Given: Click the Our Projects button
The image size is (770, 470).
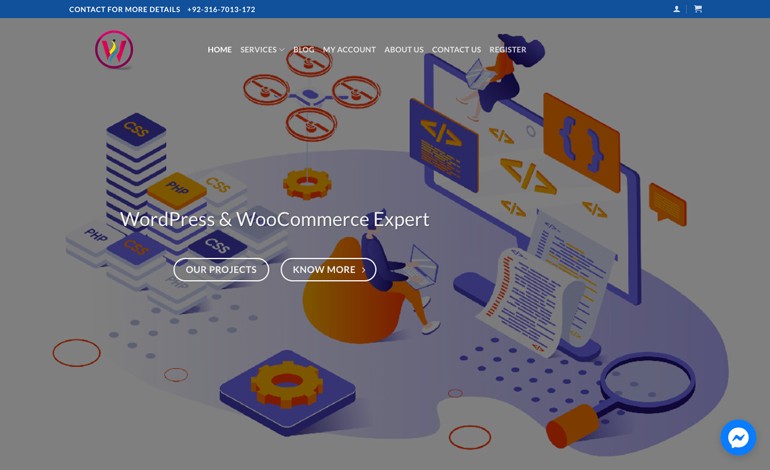Looking at the screenshot, I should 221,270.
